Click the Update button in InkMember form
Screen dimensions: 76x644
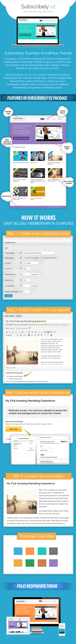tap(8, 296)
